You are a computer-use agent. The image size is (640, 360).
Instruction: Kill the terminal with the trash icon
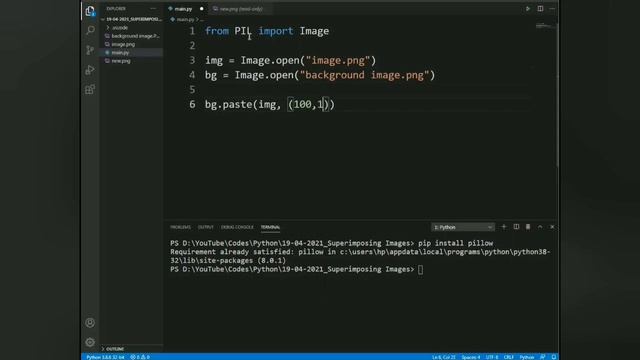[528, 227]
